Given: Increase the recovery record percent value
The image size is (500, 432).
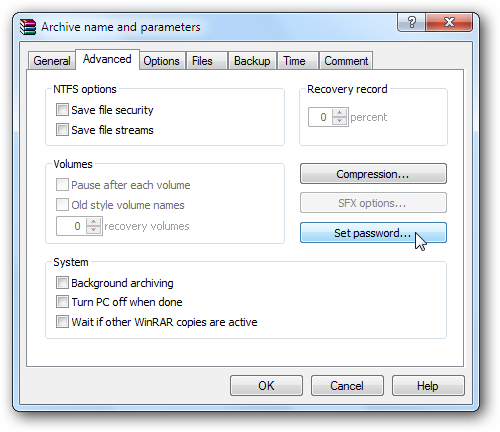Looking at the screenshot, I should click(x=339, y=113).
